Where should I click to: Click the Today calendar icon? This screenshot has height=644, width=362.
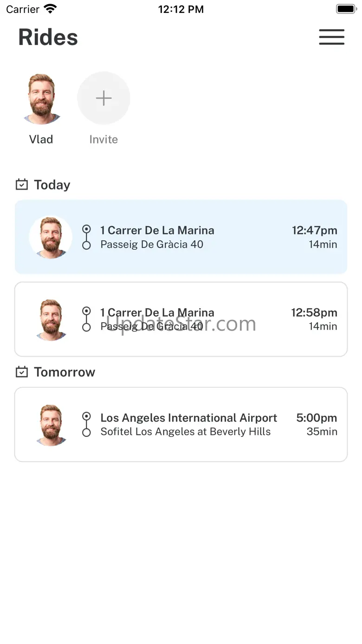click(21, 185)
